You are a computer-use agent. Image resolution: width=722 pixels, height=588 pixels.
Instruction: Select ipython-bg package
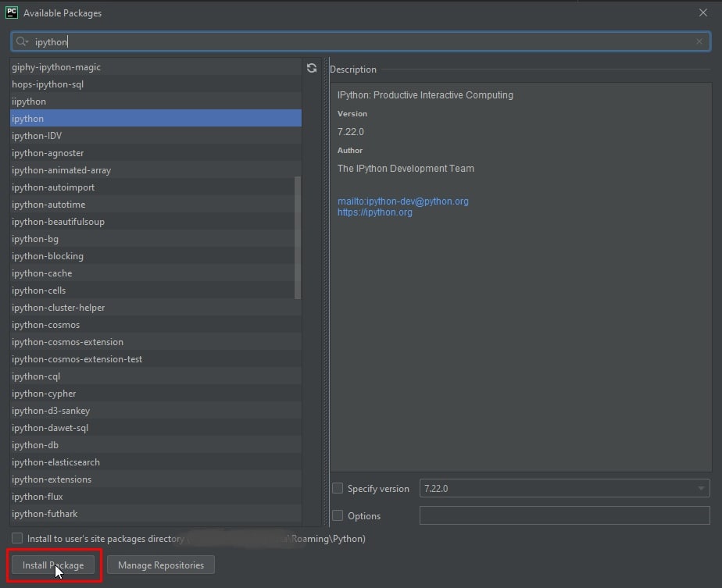coord(155,239)
